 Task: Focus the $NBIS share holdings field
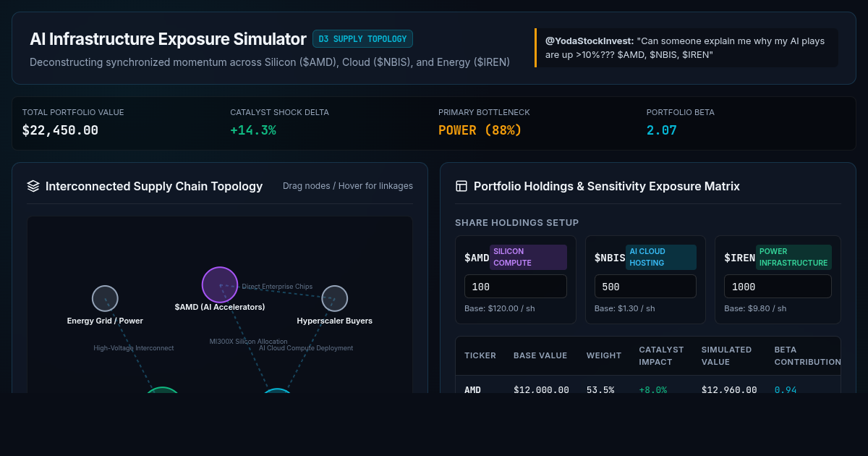[645, 287]
